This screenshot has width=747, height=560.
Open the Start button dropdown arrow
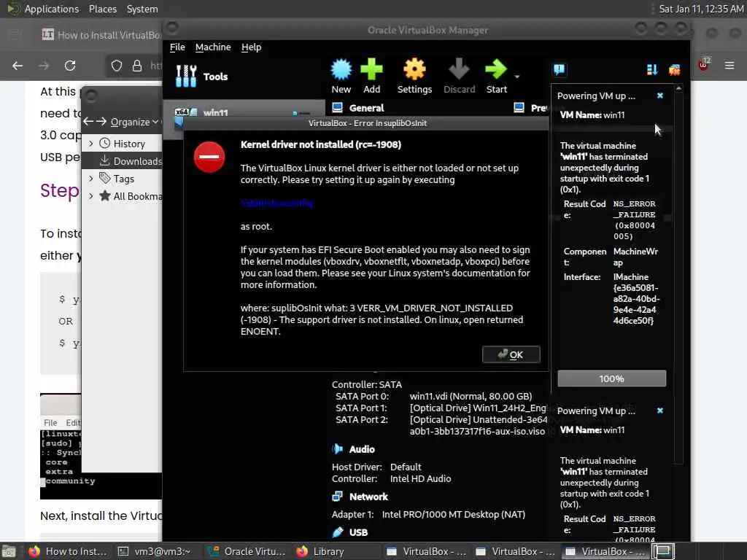click(x=517, y=77)
